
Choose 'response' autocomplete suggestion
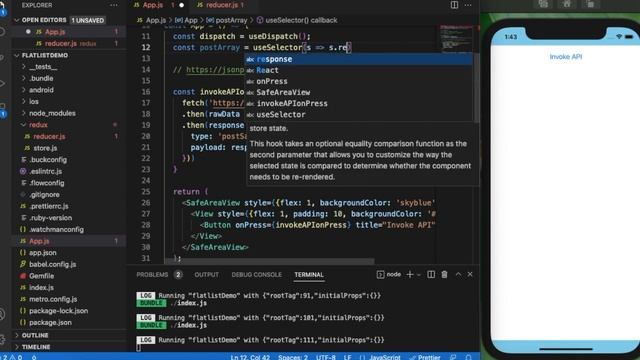358,59
